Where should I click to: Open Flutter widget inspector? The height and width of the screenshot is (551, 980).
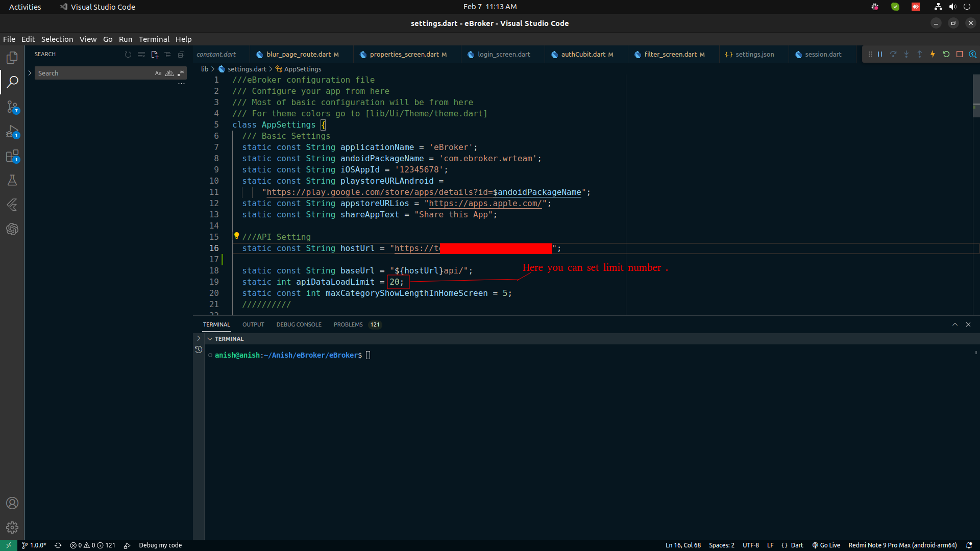tap(973, 54)
